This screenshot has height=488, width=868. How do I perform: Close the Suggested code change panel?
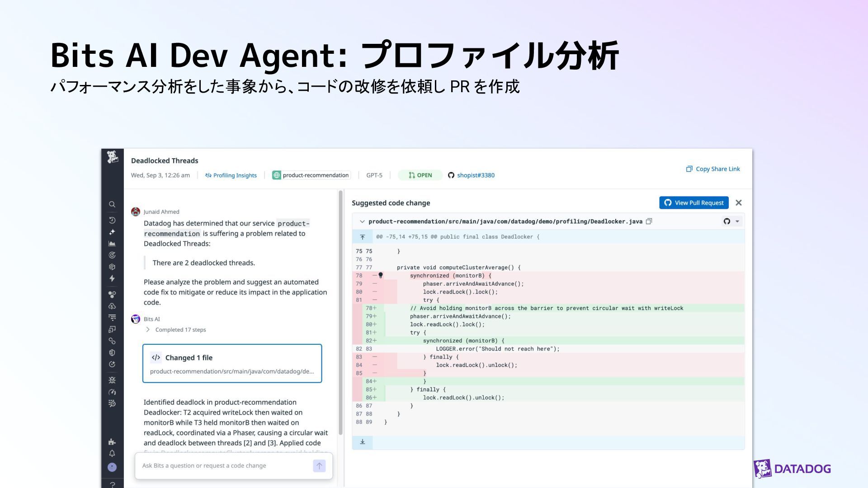click(739, 203)
